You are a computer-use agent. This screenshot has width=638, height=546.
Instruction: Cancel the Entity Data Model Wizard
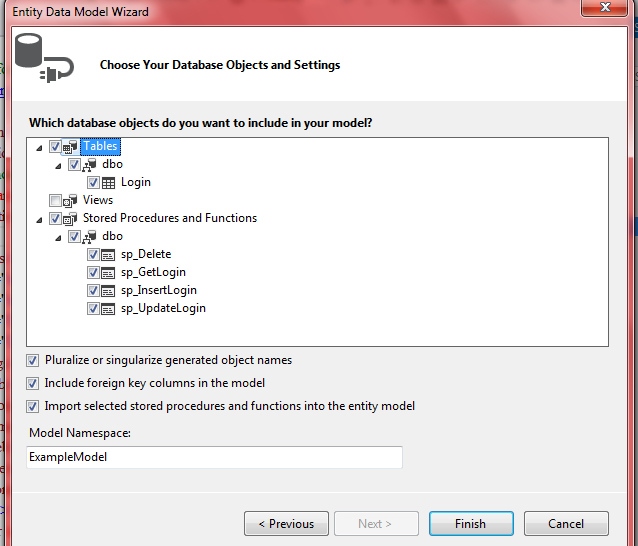566,524
